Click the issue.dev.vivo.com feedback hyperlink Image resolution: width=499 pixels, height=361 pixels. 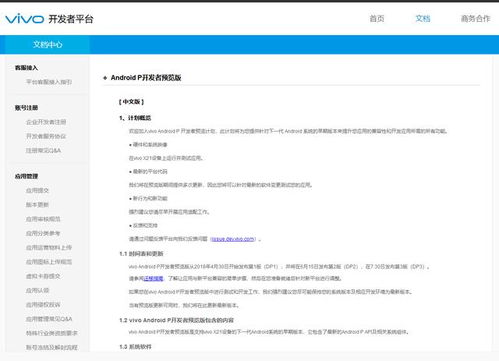coord(233,239)
